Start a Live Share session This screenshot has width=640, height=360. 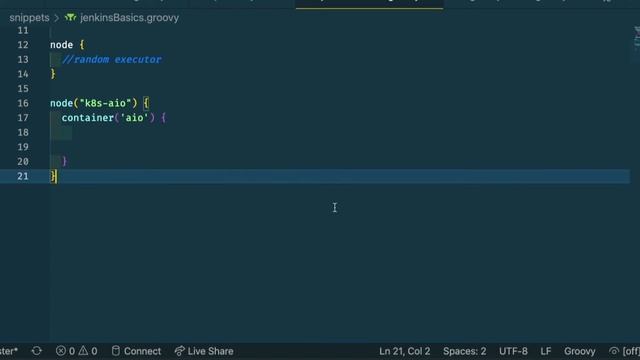tap(204, 351)
